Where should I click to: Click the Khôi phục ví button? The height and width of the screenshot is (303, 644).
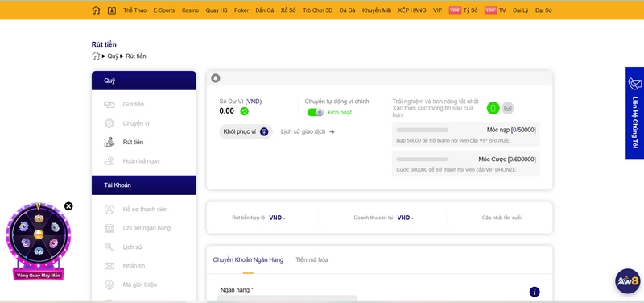tap(246, 131)
